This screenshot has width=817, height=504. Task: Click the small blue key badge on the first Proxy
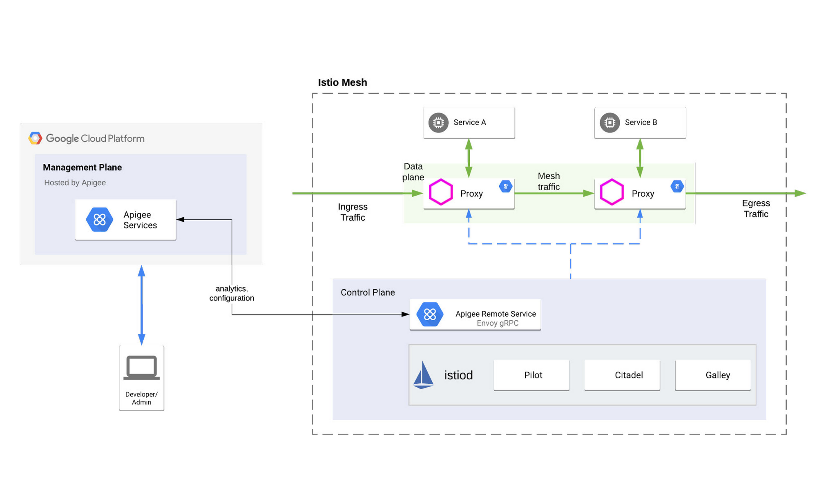coord(506,186)
